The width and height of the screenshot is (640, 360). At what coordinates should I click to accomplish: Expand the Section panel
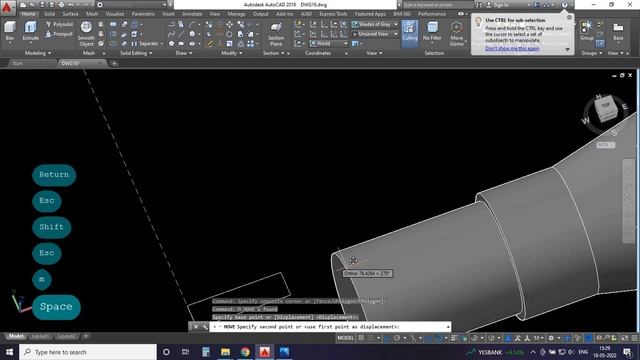[x=273, y=53]
